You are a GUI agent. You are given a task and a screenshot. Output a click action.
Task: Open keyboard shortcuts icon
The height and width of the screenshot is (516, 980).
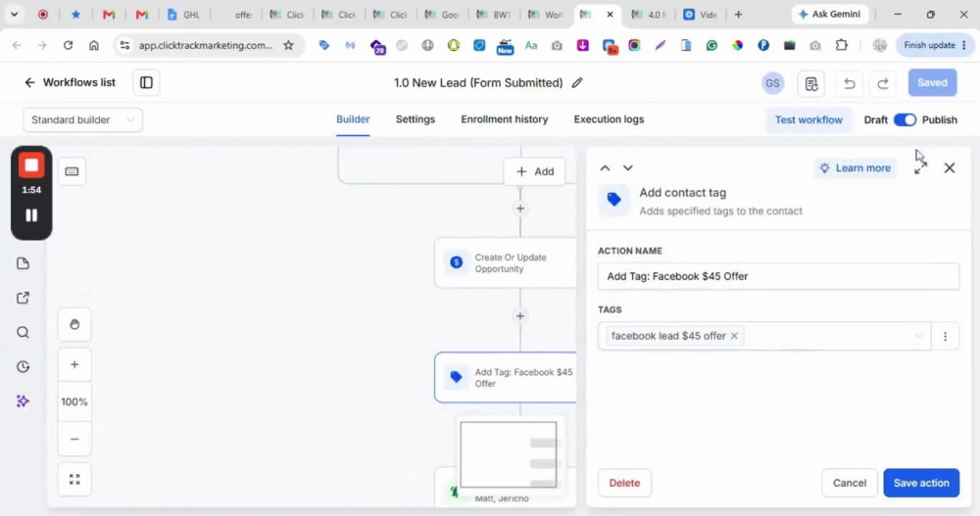pyautogui.click(x=72, y=171)
